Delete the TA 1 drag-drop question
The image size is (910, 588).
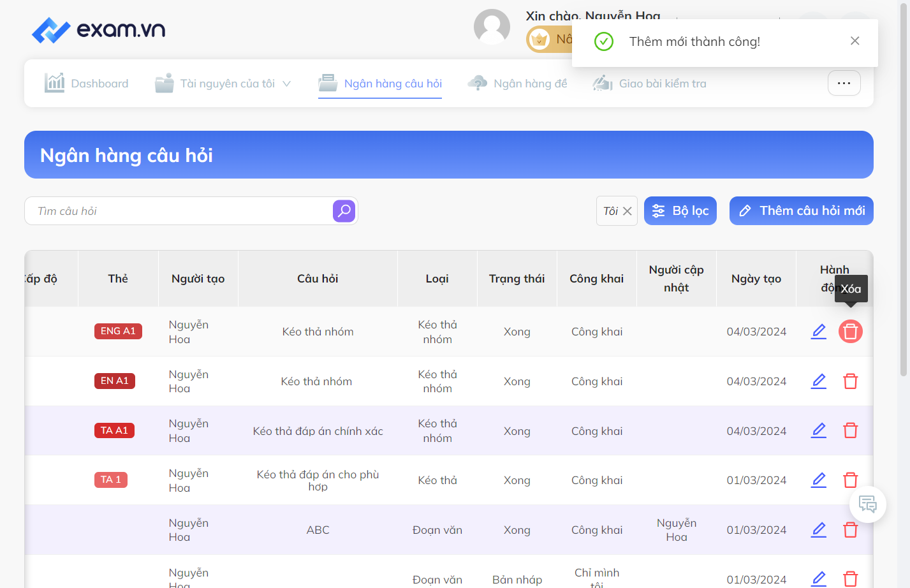coord(850,480)
